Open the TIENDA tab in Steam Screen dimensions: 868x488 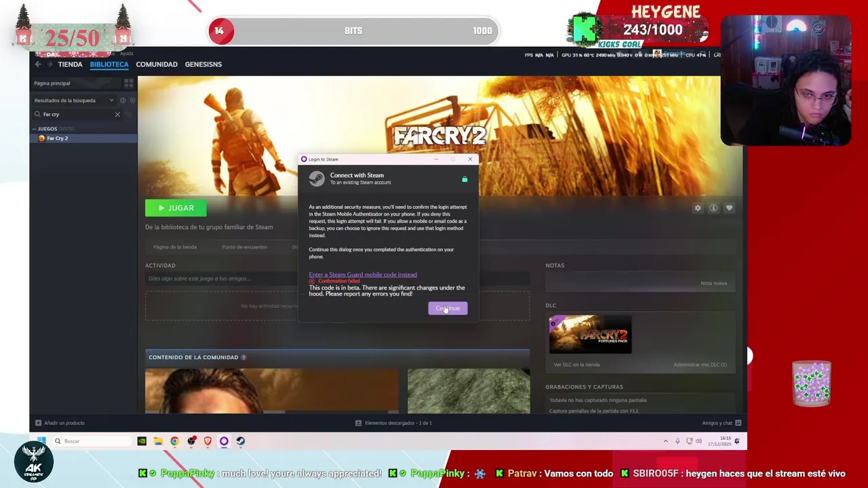[70, 64]
